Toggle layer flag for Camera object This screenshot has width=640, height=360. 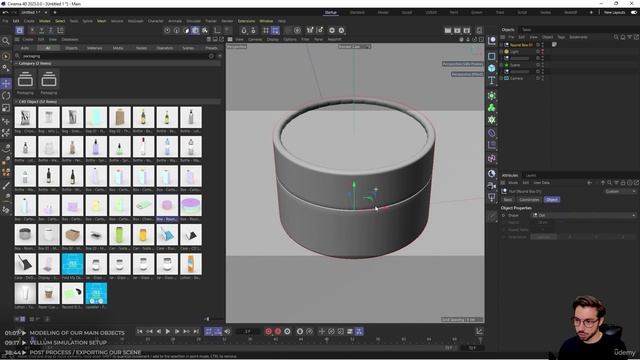pyautogui.click(x=538, y=78)
